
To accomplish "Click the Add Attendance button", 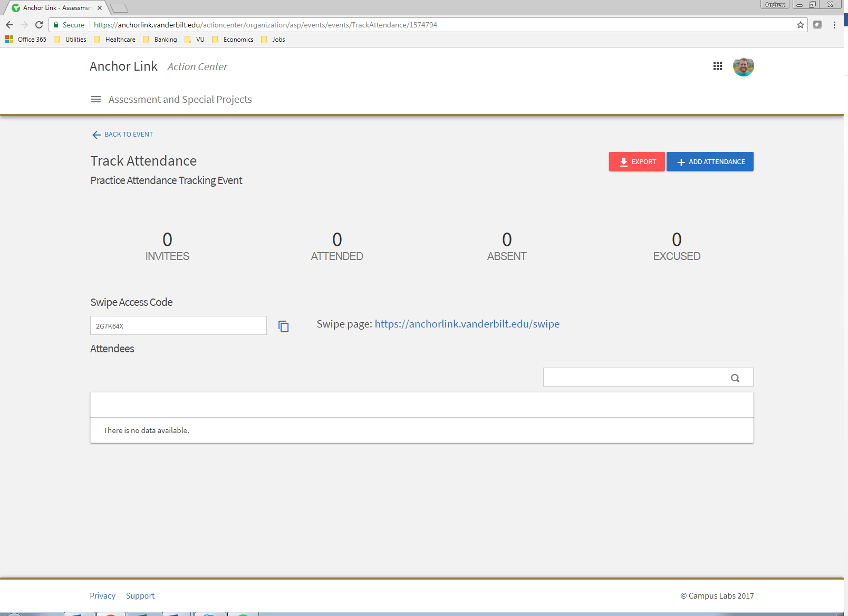I will click(x=710, y=161).
